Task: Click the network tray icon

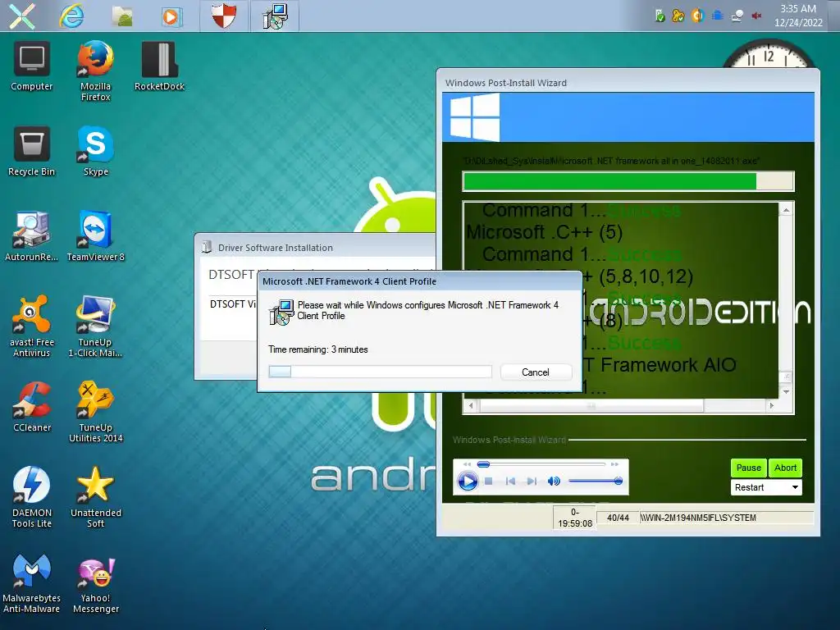Action: pyautogui.click(x=737, y=16)
